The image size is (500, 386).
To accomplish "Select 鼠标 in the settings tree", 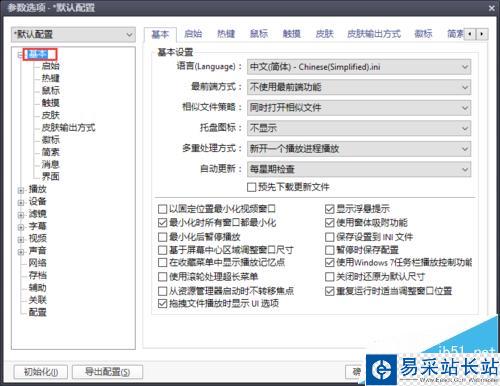I will pos(50,91).
